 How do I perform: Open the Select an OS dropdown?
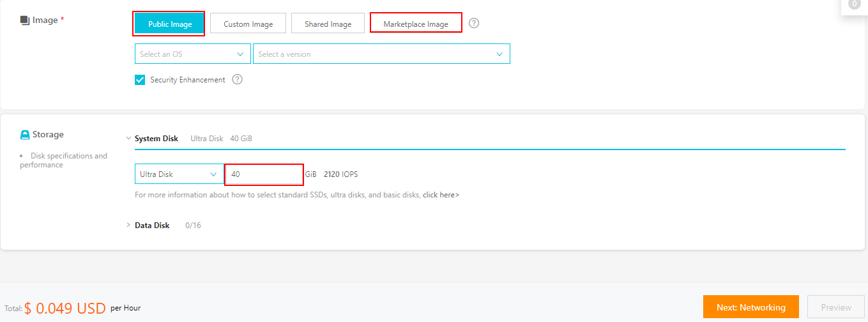192,54
